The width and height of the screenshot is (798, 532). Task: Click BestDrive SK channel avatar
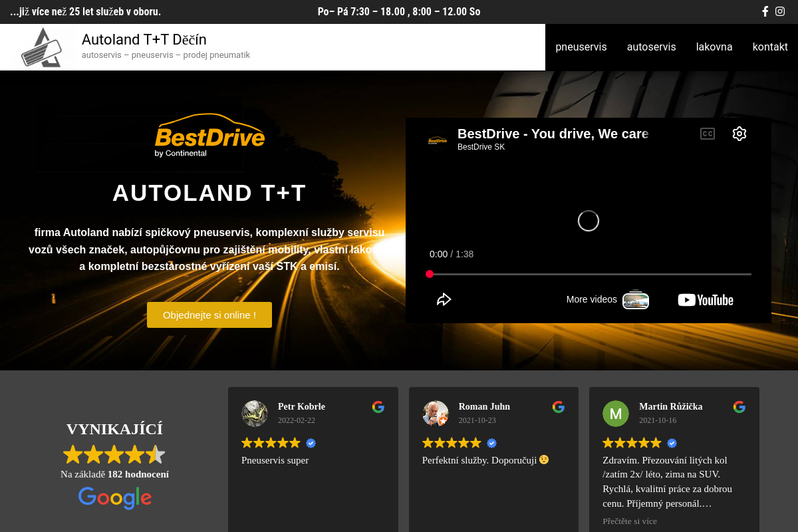(x=438, y=140)
